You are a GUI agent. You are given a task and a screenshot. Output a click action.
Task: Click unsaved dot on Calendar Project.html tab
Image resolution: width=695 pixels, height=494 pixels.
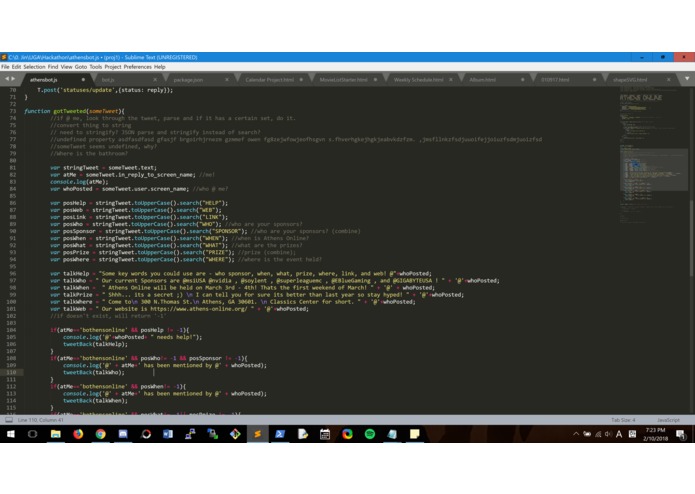(x=301, y=80)
